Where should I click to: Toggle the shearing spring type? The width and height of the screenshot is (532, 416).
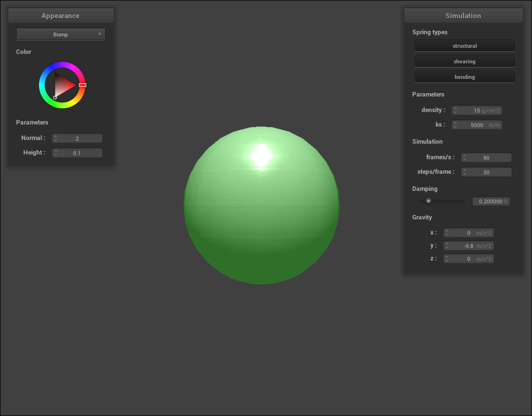tap(465, 61)
